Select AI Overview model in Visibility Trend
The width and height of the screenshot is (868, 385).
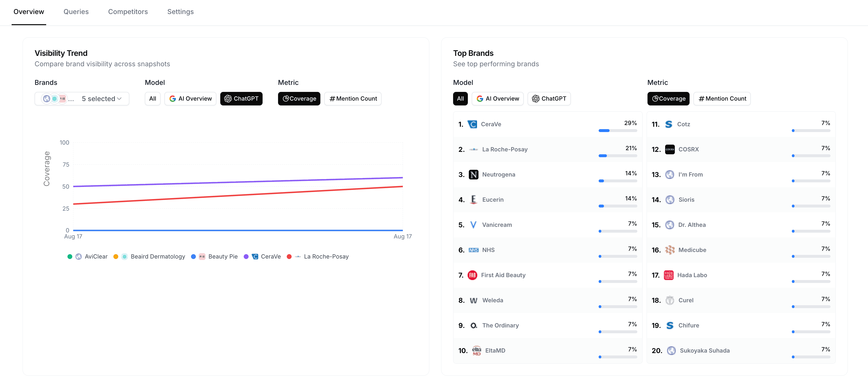pyautogui.click(x=190, y=99)
